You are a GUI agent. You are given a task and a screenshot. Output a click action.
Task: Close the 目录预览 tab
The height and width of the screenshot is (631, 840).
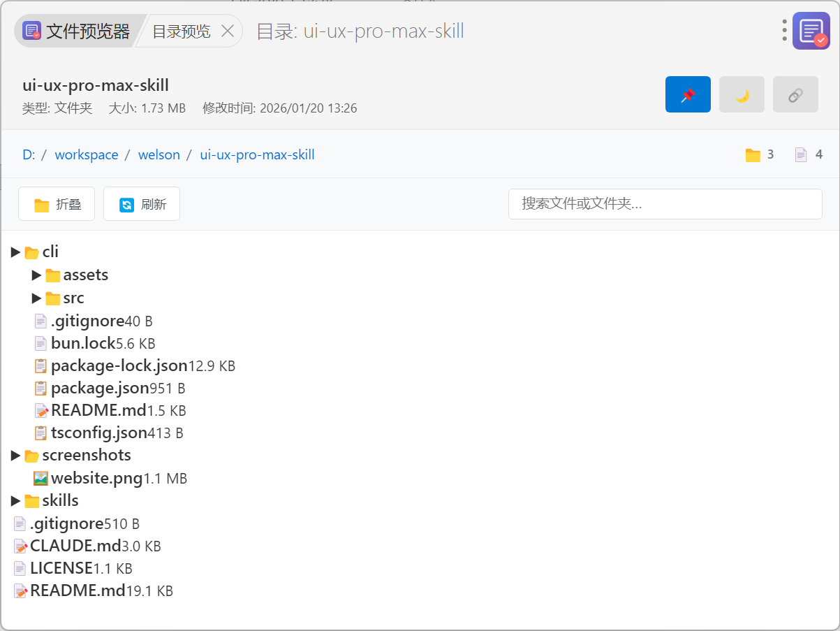(x=227, y=31)
